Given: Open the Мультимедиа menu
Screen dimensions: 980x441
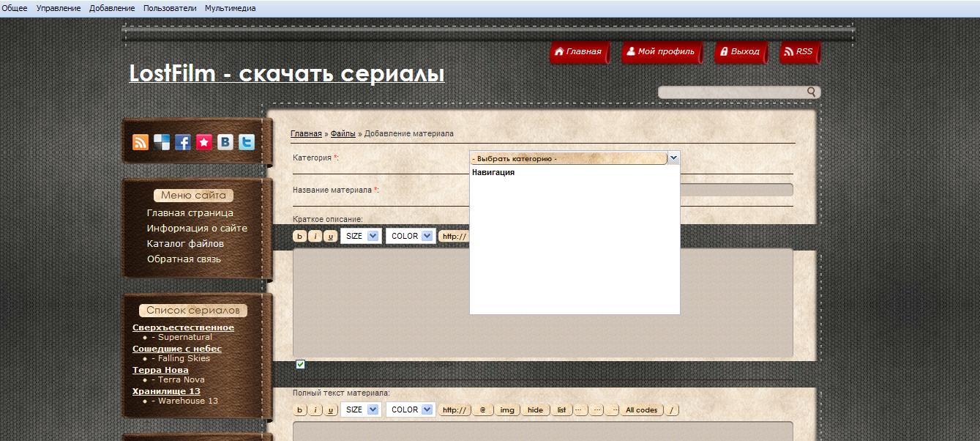Looking at the screenshot, I should [230, 8].
